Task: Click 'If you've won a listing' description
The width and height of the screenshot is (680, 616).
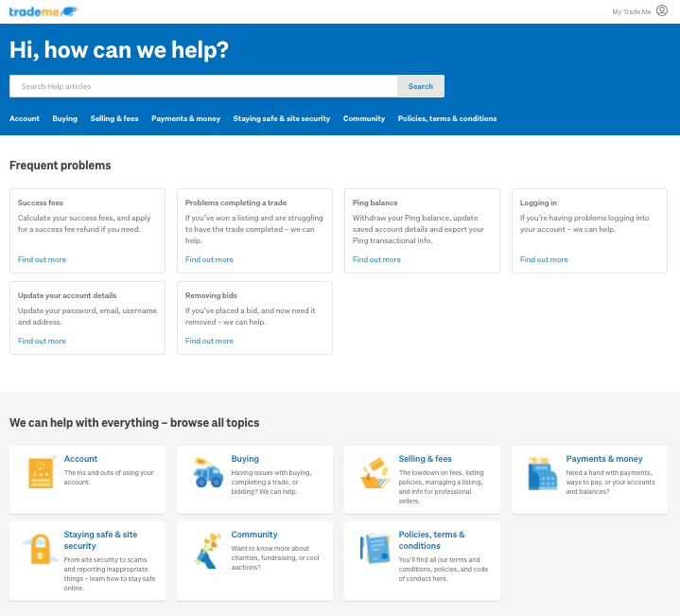Action: tap(254, 229)
